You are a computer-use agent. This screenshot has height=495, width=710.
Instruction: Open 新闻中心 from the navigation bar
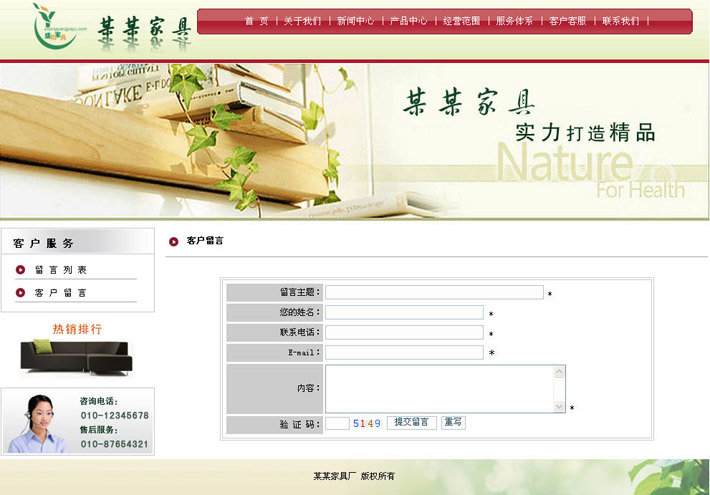(355, 21)
